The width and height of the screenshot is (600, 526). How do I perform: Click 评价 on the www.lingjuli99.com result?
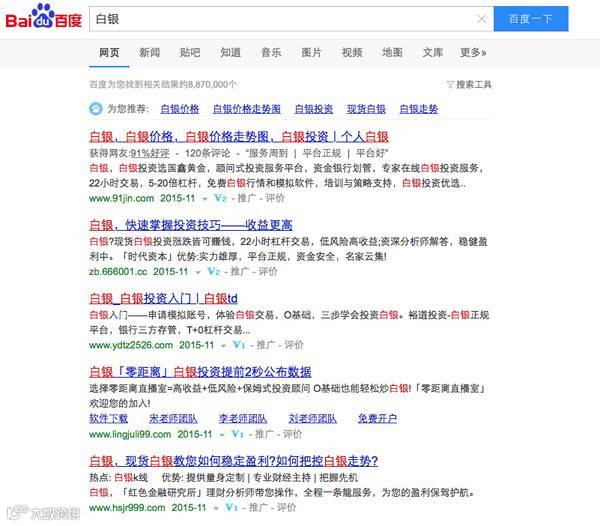pyautogui.click(x=292, y=434)
